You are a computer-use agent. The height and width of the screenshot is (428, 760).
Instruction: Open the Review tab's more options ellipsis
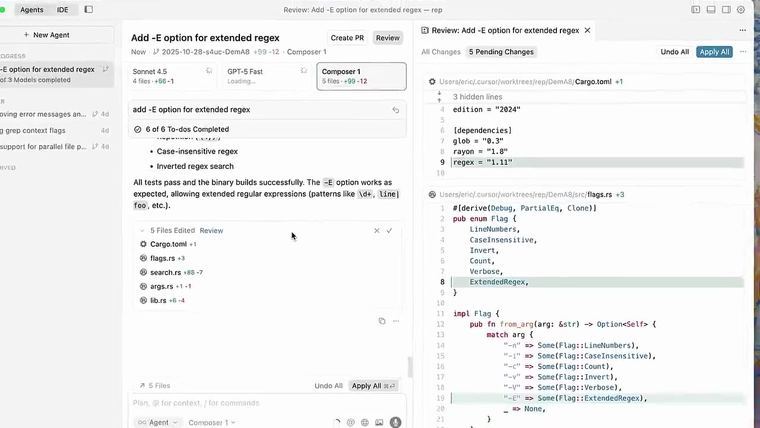click(743, 30)
